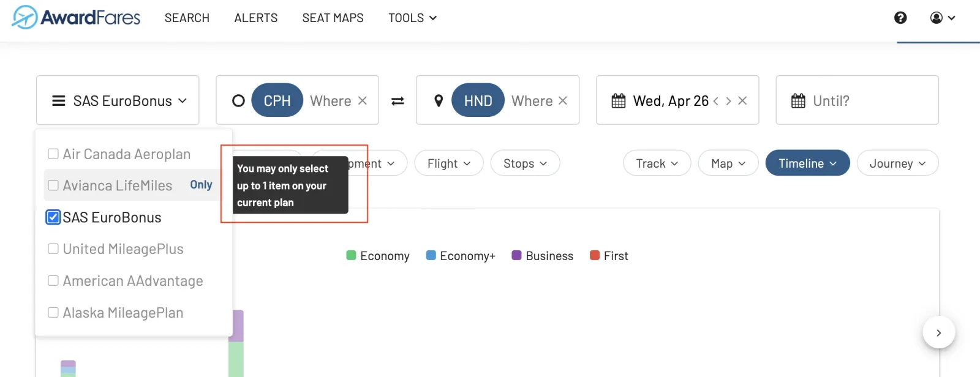Screen dimensions: 980x377
Task: Tick the United MileagePlus checkbox
Action: click(53, 248)
